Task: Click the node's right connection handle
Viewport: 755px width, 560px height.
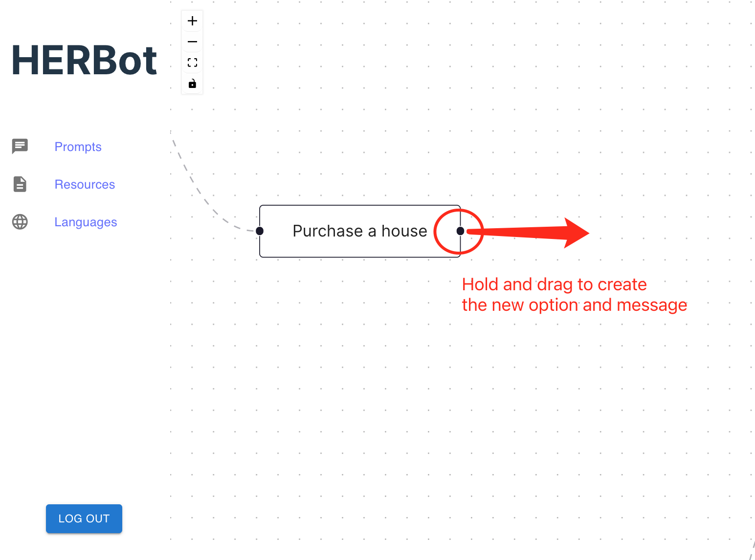Action: tap(460, 231)
